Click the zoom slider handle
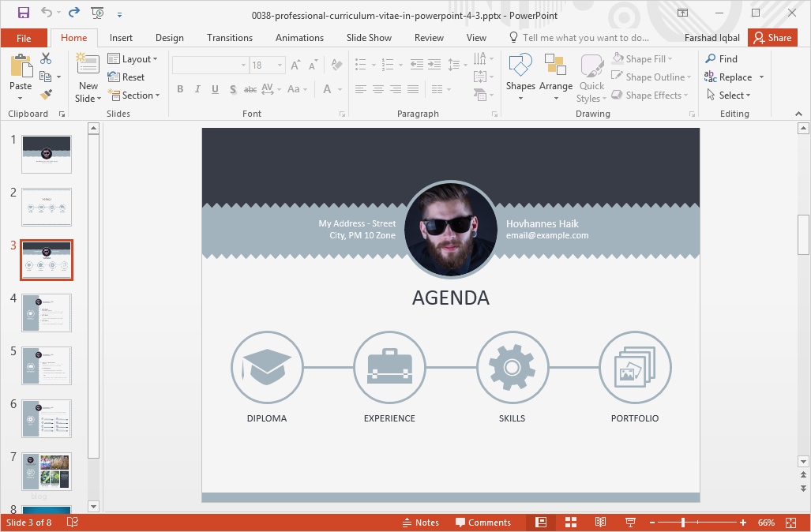 pyautogui.click(x=683, y=523)
